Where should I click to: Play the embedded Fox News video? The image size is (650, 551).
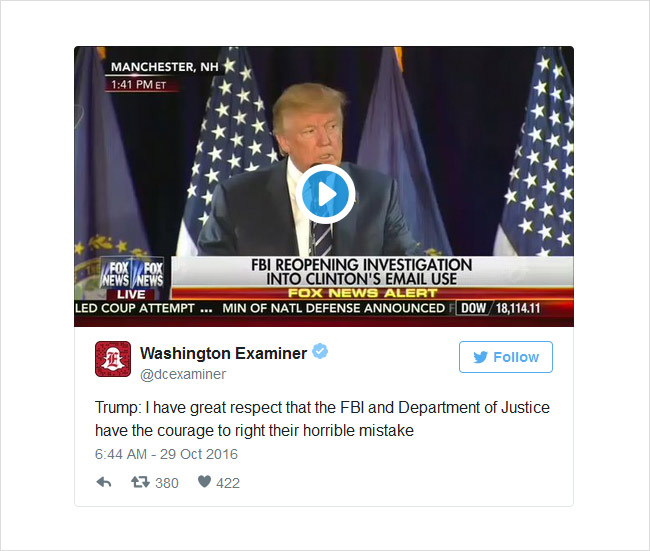(x=325, y=194)
